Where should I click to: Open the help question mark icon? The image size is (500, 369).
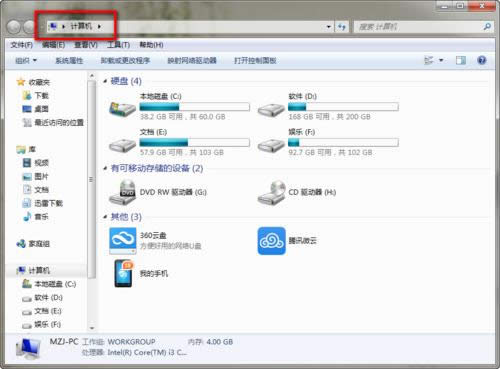[482, 60]
